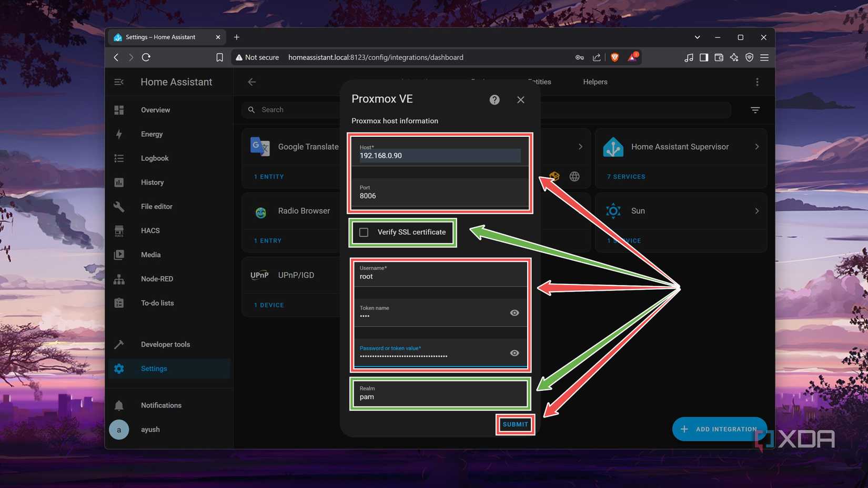Enable the Verify SSL certificate checkbox
The height and width of the screenshot is (488, 868).
pyautogui.click(x=364, y=232)
